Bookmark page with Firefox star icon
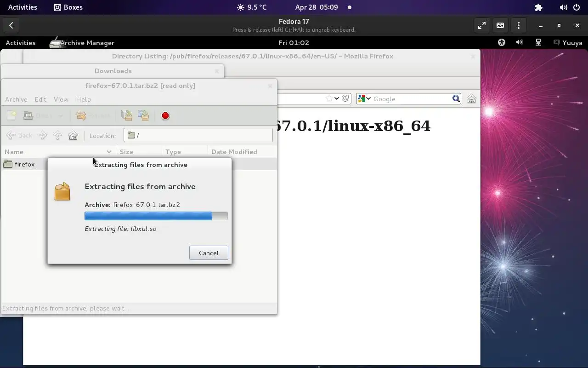The height and width of the screenshot is (368, 588). pyautogui.click(x=329, y=98)
